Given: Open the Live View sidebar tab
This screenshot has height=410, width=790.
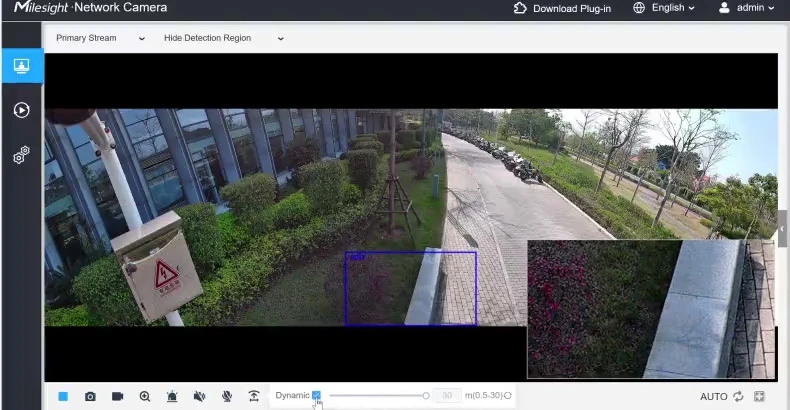Looking at the screenshot, I should click(21, 67).
